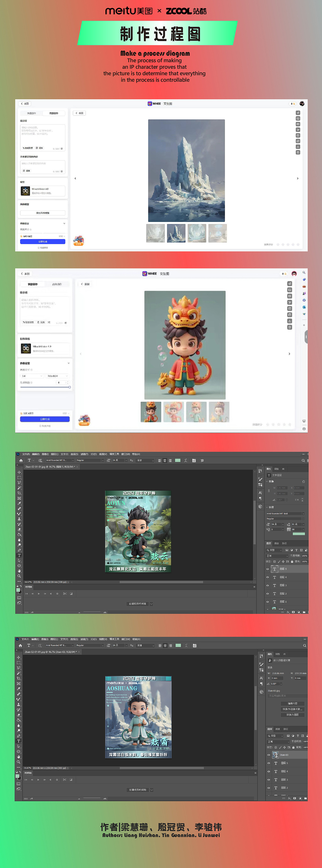Screen dimensions: 322x868
Task: Pick Crop tool in AOYUN Photoshop window
Action: click(19, 493)
